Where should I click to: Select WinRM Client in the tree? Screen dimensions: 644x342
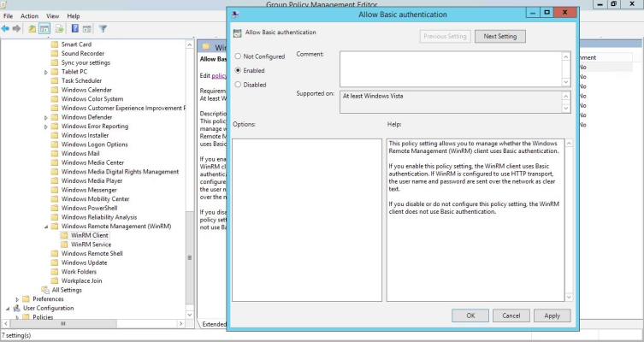coord(90,235)
